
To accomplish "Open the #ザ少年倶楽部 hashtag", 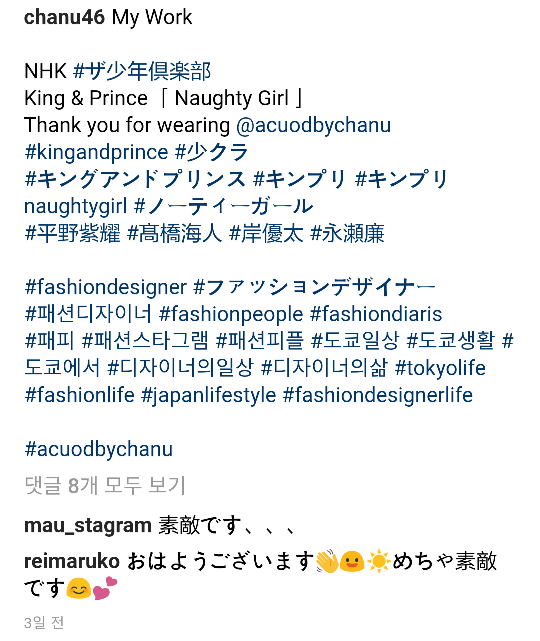I will (142, 71).
